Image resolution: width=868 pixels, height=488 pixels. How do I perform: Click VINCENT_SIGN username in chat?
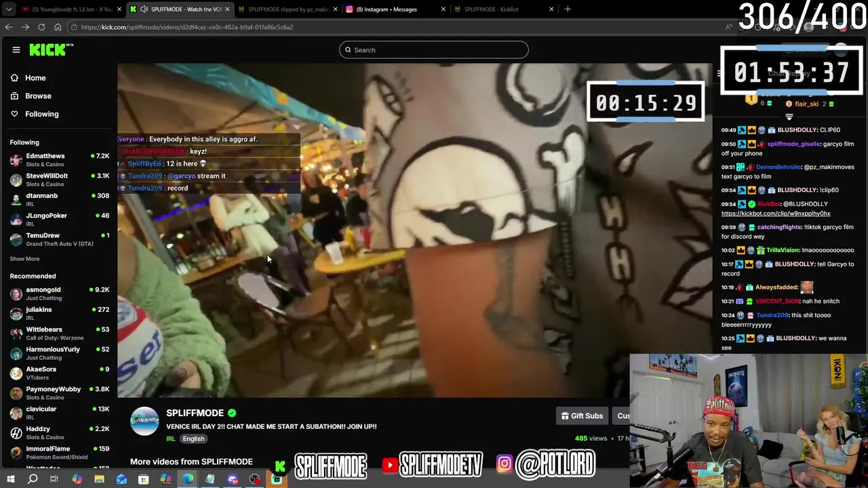[x=777, y=301]
